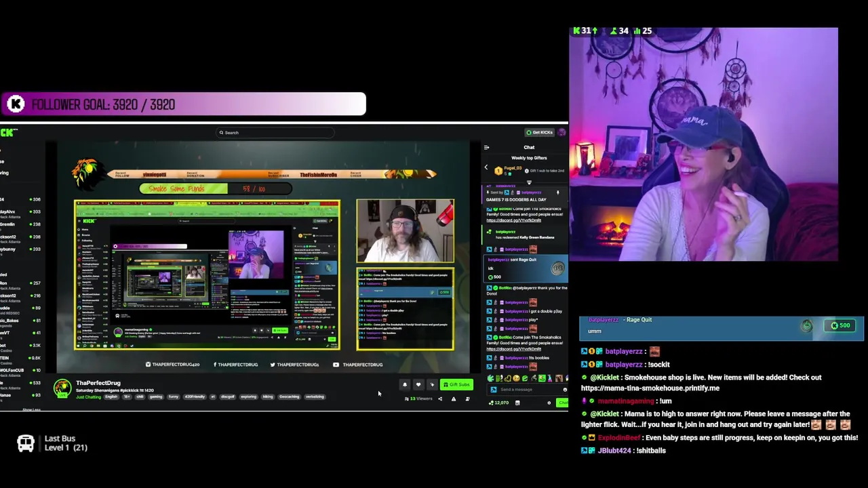The image size is (868, 488).
Task: Open ThaPerfectDrug channel avatar
Action: (x=62, y=388)
